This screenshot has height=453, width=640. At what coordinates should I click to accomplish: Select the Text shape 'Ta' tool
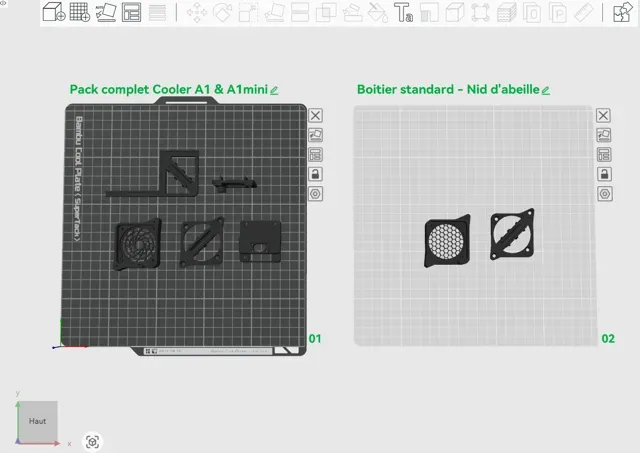pyautogui.click(x=403, y=12)
